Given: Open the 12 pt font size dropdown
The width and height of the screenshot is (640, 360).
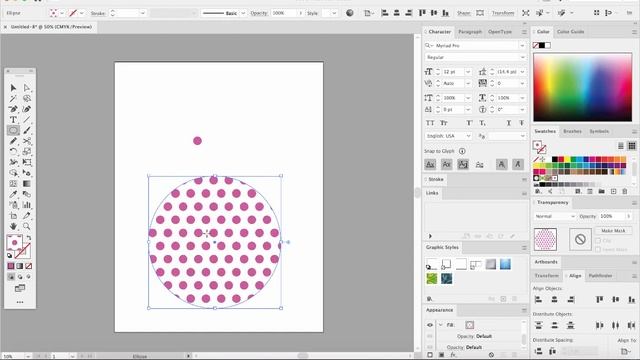Looking at the screenshot, I should point(468,72).
